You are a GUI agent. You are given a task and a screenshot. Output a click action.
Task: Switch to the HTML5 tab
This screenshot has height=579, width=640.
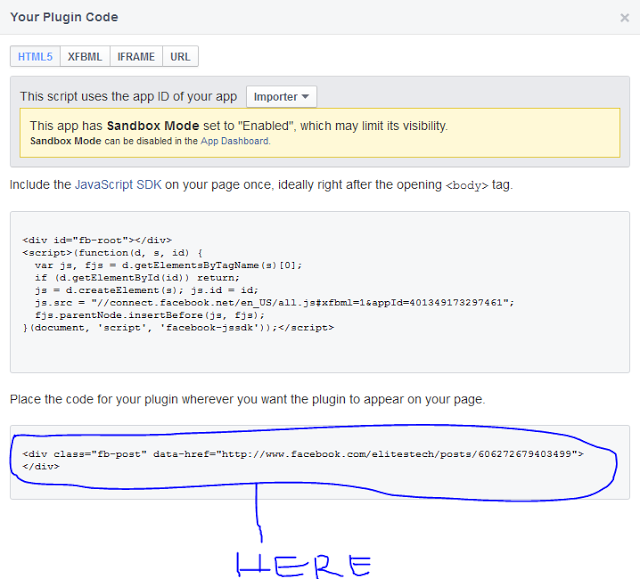35,57
